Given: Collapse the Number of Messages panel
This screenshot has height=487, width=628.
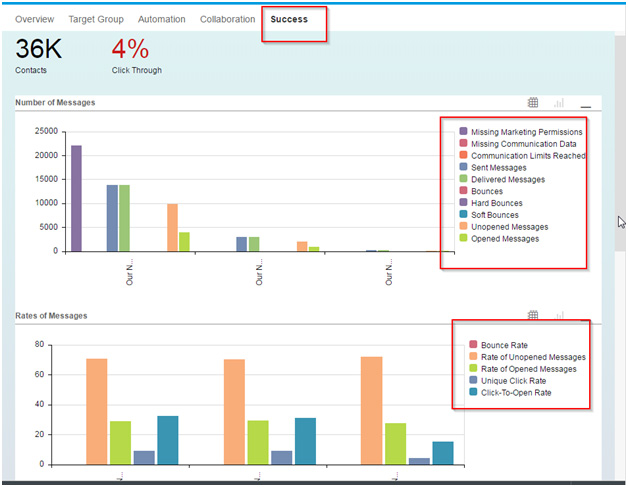Looking at the screenshot, I should pos(586,107).
